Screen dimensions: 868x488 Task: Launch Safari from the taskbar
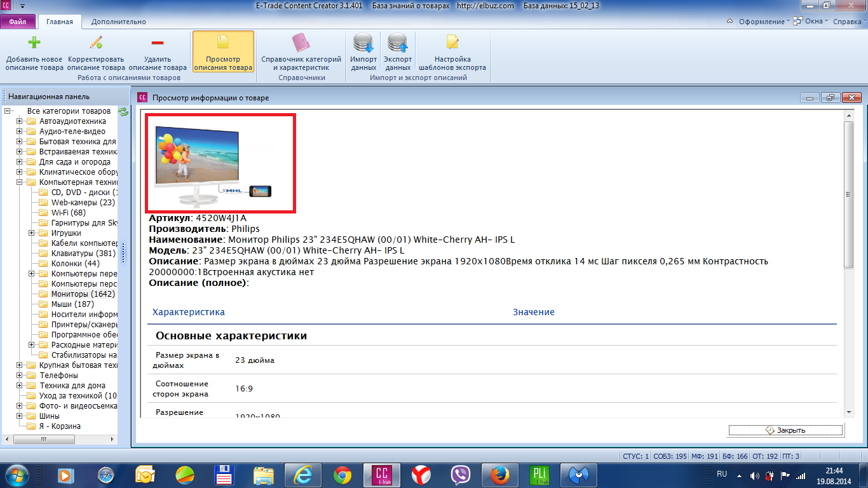pos(106,475)
